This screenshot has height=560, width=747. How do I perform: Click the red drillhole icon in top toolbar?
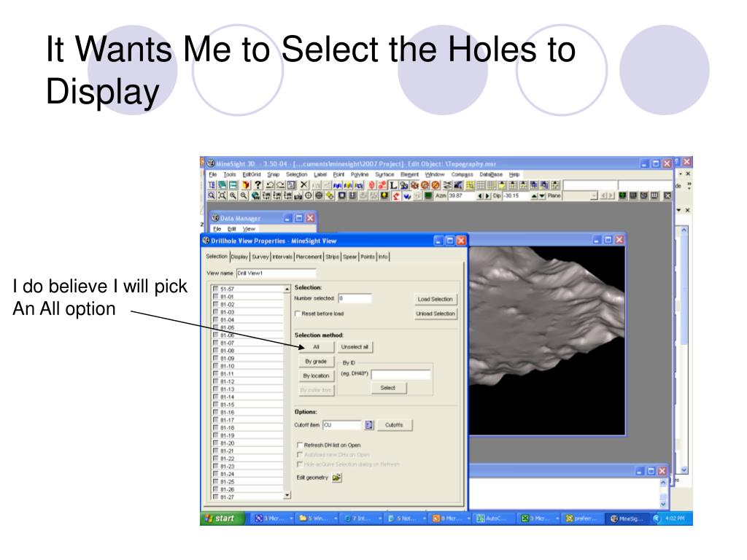(371, 184)
